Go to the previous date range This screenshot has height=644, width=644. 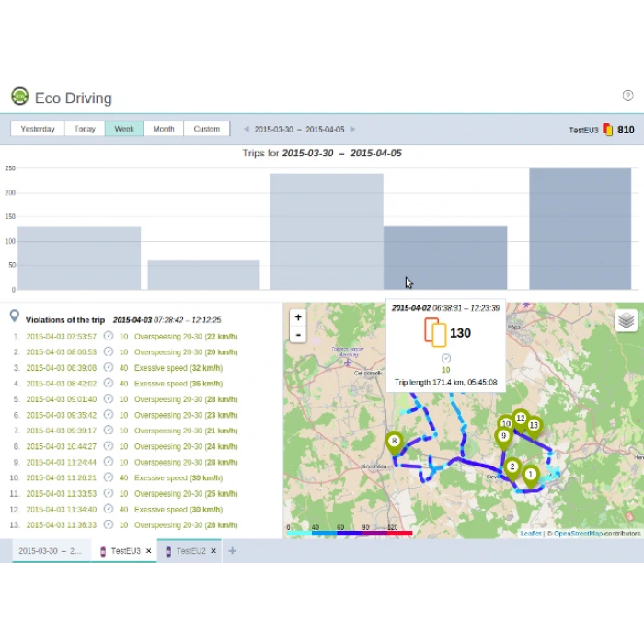click(246, 130)
